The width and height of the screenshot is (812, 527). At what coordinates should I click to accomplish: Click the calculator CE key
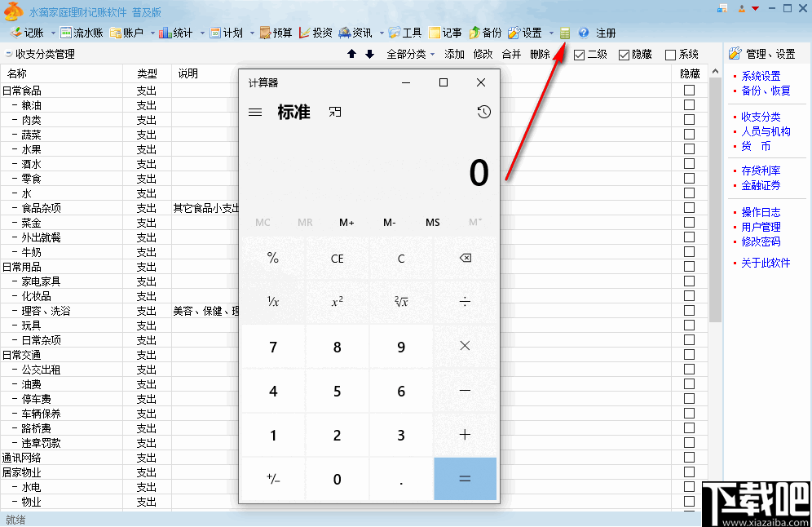[338, 258]
